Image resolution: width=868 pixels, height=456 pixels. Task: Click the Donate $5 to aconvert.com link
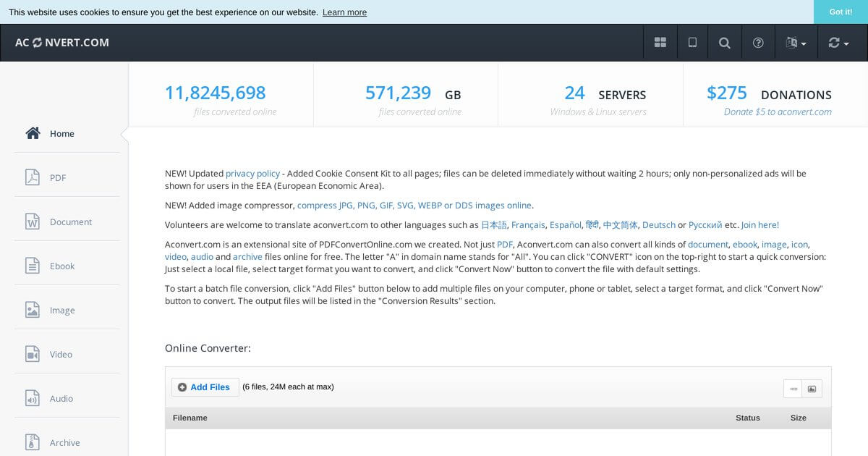pos(778,111)
